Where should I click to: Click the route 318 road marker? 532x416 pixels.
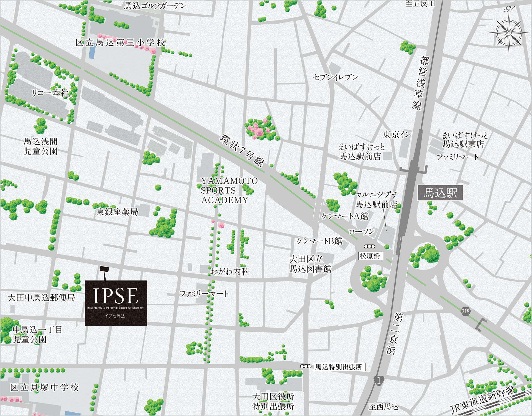pyautogui.click(x=465, y=311)
